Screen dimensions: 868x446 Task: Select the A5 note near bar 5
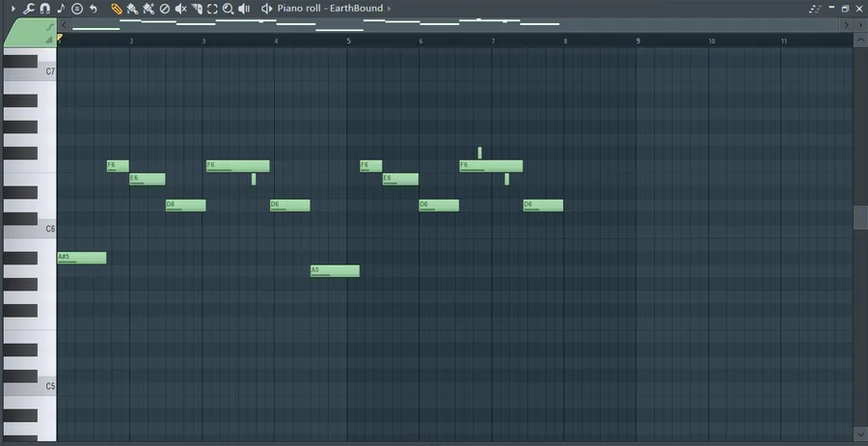click(x=335, y=271)
